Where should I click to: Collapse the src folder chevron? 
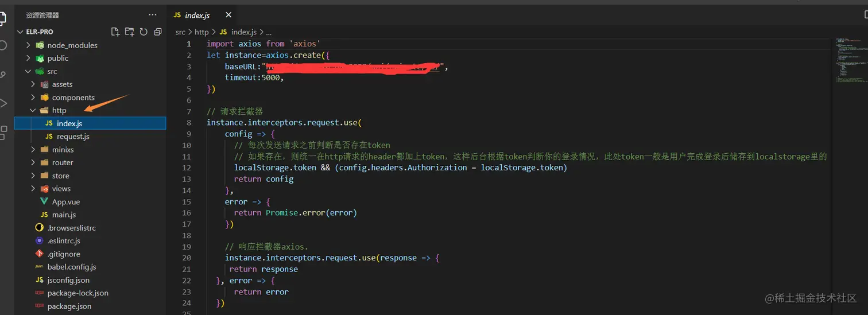click(x=28, y=71)
